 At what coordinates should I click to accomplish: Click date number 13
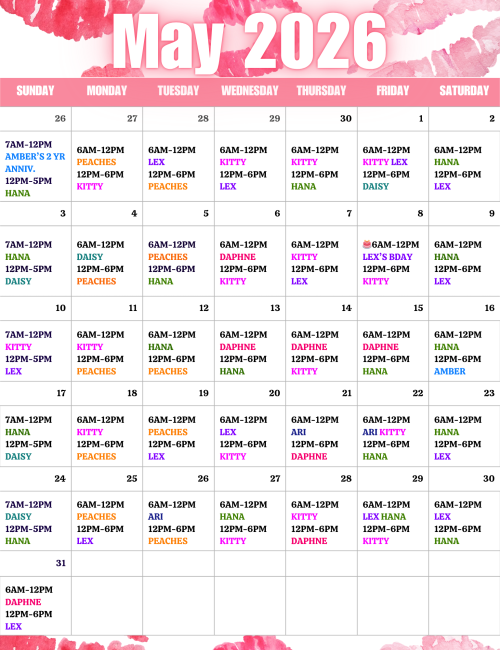275,308
